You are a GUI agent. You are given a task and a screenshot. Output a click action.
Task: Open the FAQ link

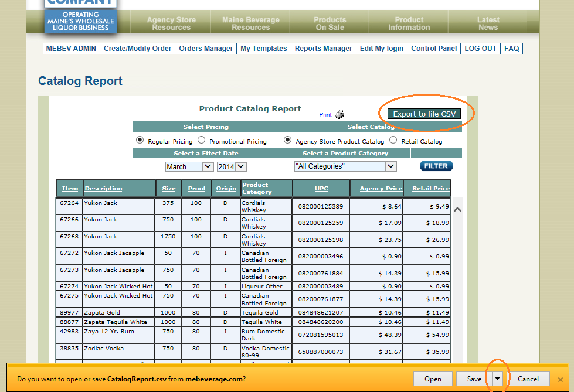pos(511,48)
